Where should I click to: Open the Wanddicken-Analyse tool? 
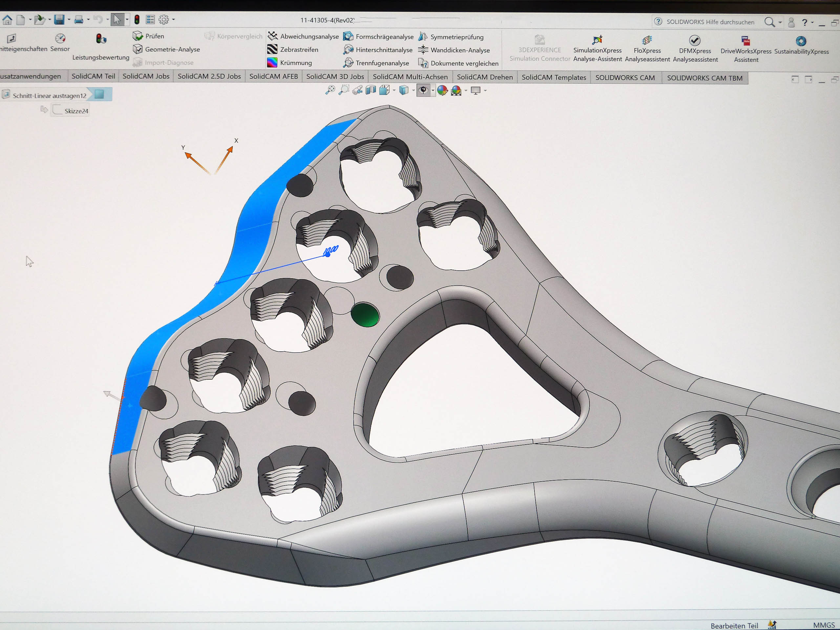click(x=459, y=49)
